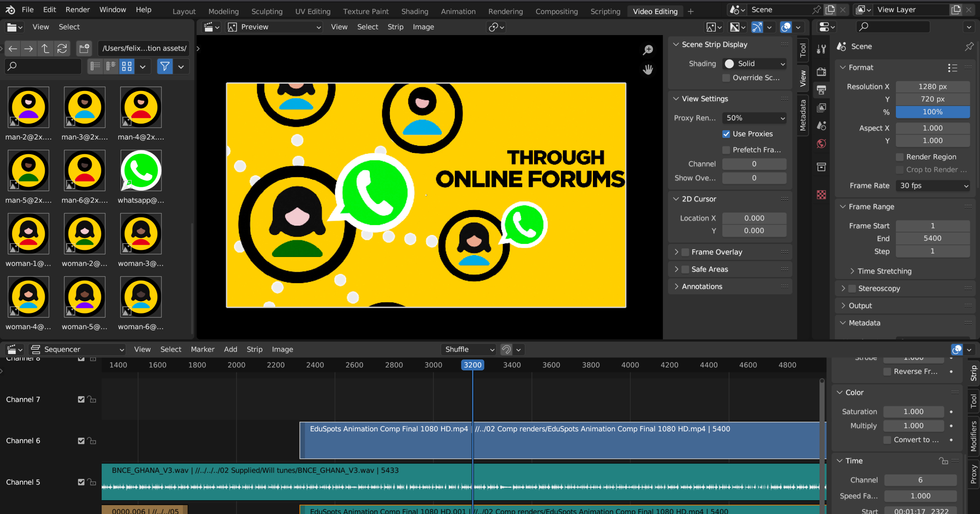This screenshot has height=514, width=980.
Task: Toggle the preview gizmo display button
Action: pyautogui.click(x=757, y=27)
